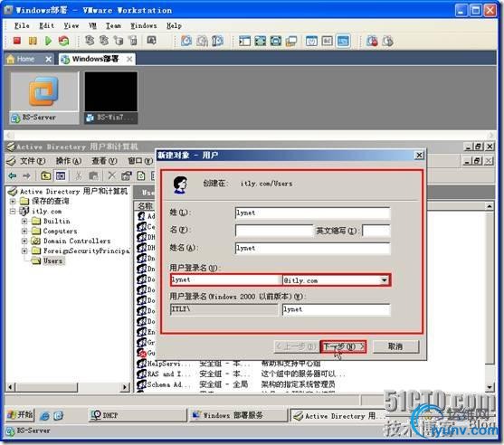Click the 取消 button
This screenshot has height=445, width=504.
point(395,346)
